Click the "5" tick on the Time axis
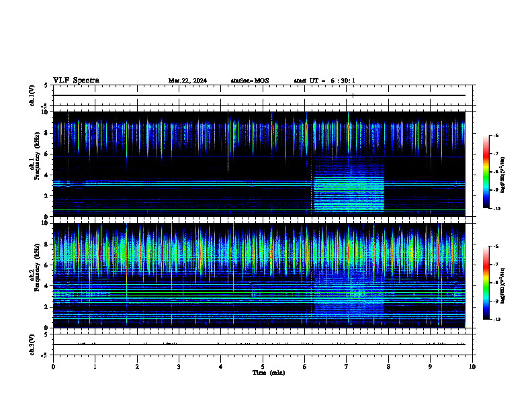 [x=263, y=367]
